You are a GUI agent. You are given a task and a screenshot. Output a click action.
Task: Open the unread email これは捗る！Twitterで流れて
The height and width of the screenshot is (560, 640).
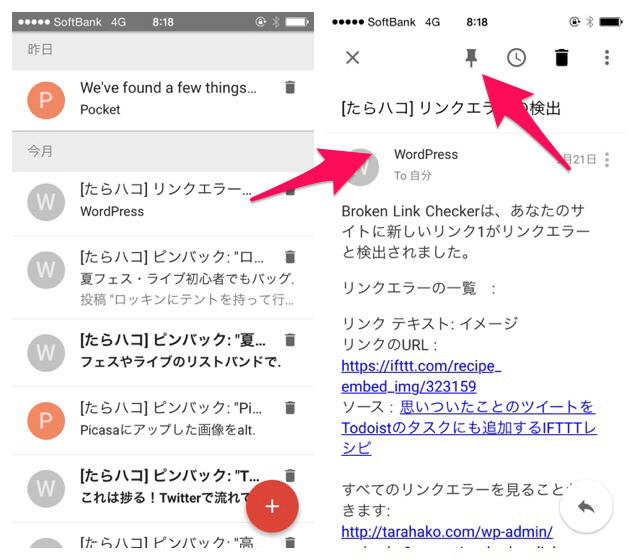pyautogui.click(x=163, y=489)
